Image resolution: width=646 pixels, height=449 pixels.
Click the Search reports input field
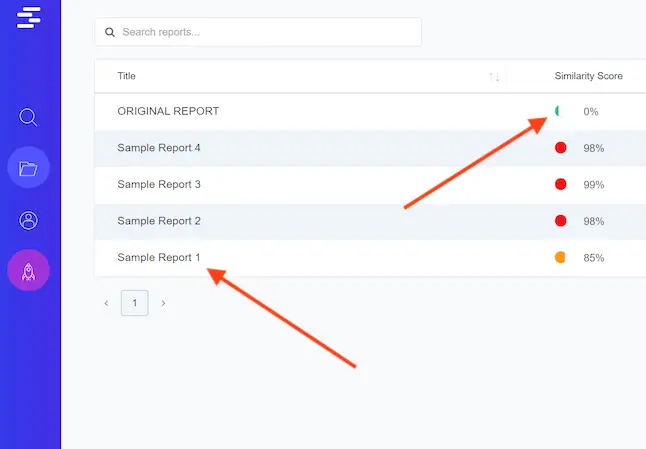[265, 32]
